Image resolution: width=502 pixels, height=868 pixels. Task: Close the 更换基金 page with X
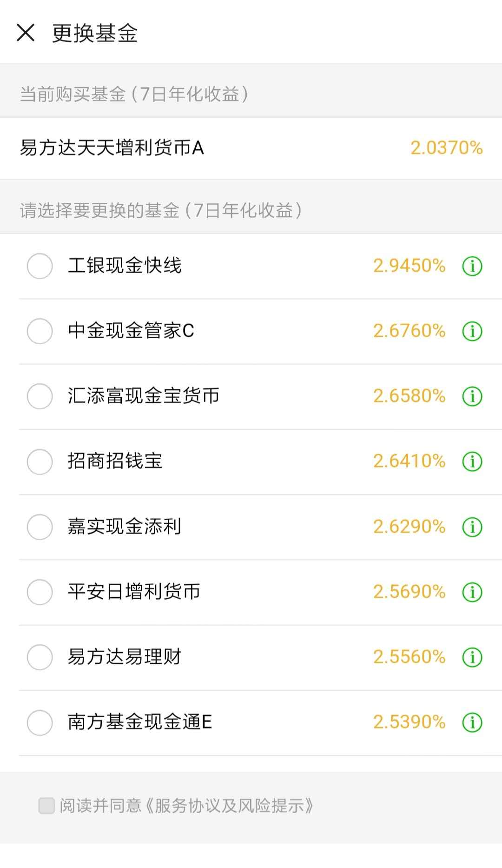tap(26, 33)
